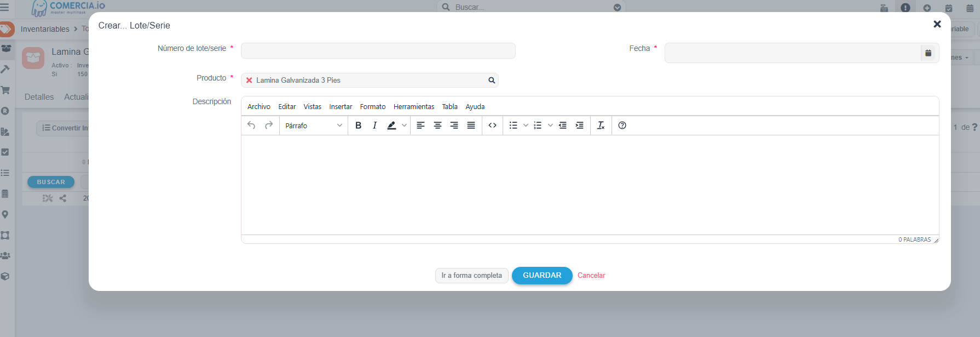Apply text highlight color
This screenshot has width=980, height=337.
point(391,125)
